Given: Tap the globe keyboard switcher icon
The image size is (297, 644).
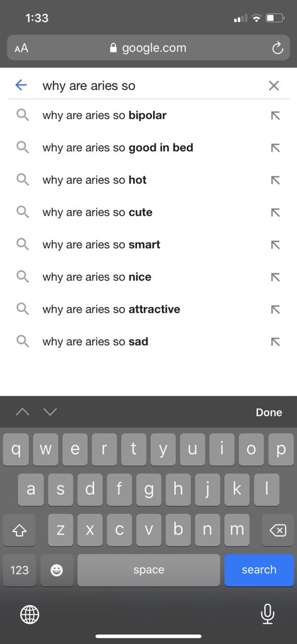Looking at the screenshot, I should [30, 614].
